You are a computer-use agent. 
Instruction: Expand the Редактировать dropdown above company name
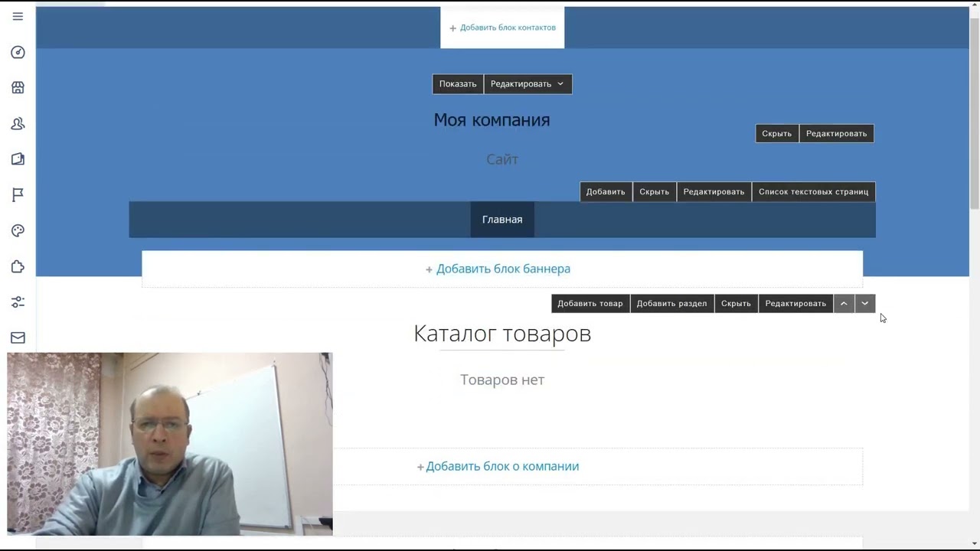528,84
